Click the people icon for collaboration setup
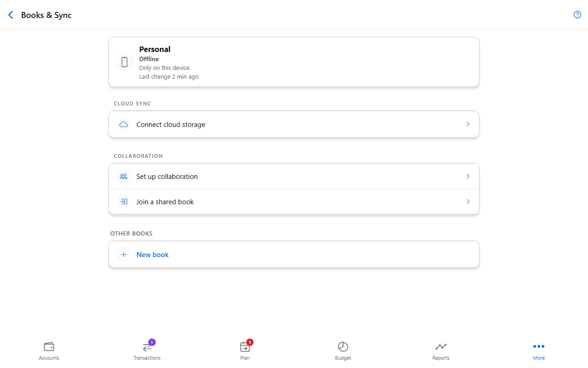This screenshot has height=368, width=588. click(124, 176)
